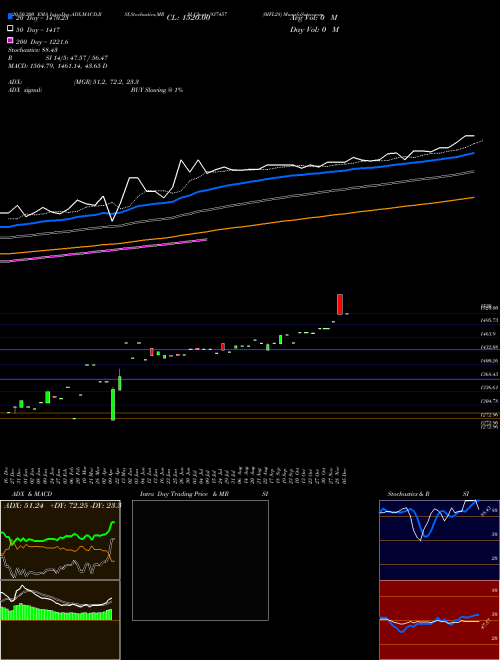Click the blue Stochastics chart panel
500x660 pixels.
click(439, 540)
